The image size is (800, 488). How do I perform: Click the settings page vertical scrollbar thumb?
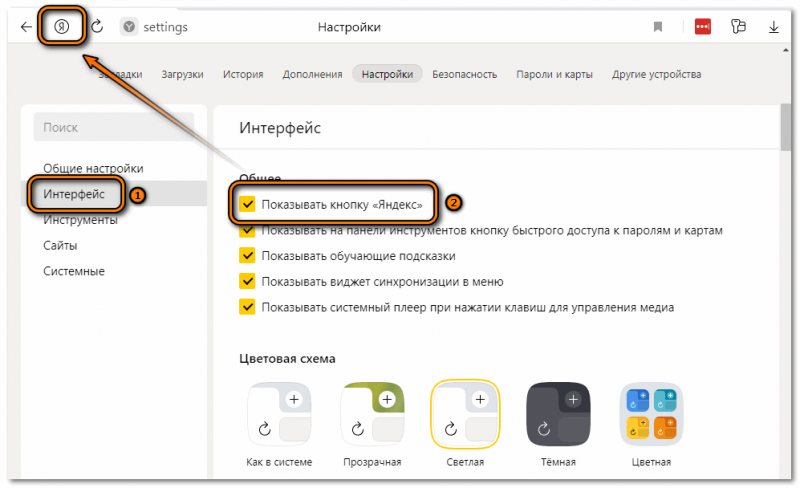coord(785,128)
